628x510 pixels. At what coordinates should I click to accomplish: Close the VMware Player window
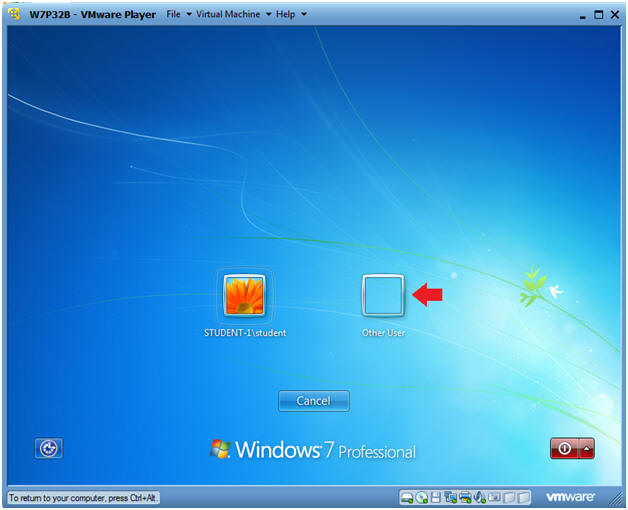pyautogui.click(x=615, y=15)
